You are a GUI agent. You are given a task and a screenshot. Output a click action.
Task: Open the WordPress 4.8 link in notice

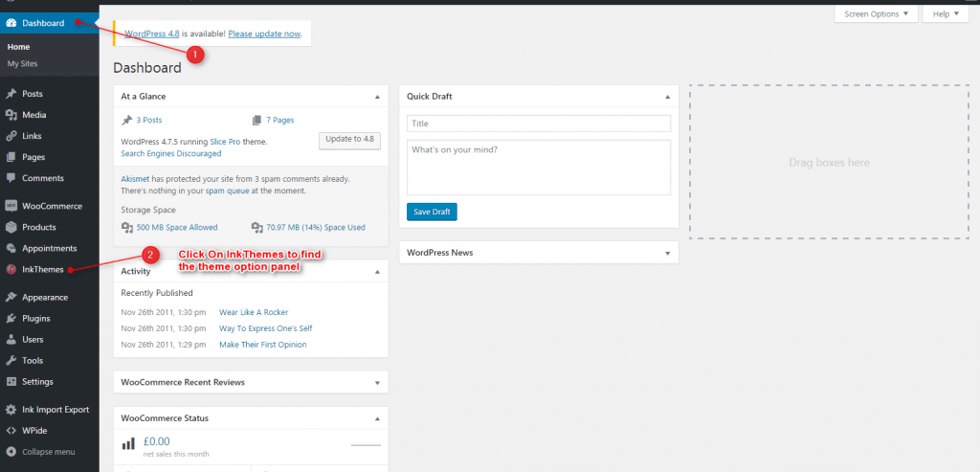tap(152, 34)
